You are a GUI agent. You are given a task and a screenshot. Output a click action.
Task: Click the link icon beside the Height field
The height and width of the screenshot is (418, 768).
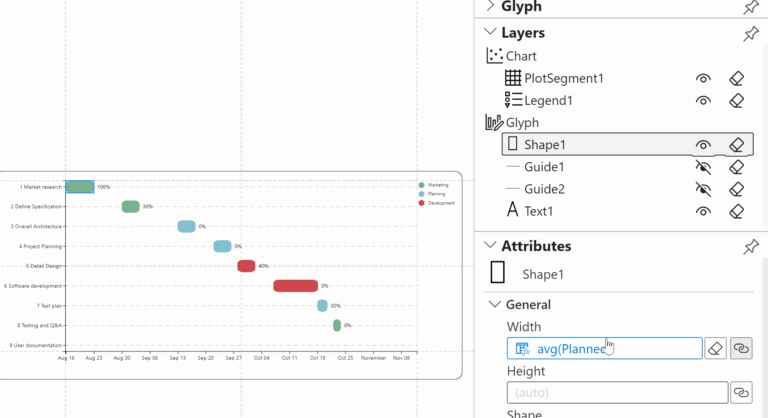[741, 393]
